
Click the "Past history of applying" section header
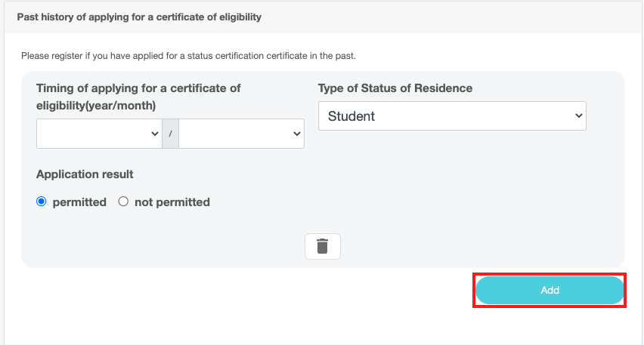[x=139, y=17]
